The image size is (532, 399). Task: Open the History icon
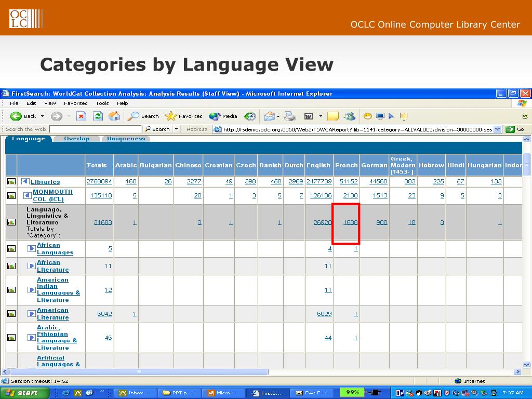tap(250, 116)
